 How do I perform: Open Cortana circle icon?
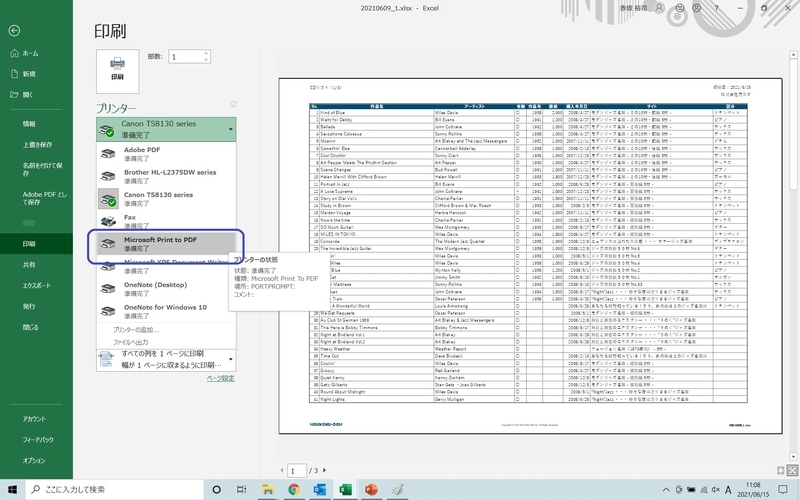[x=216, y=489]
